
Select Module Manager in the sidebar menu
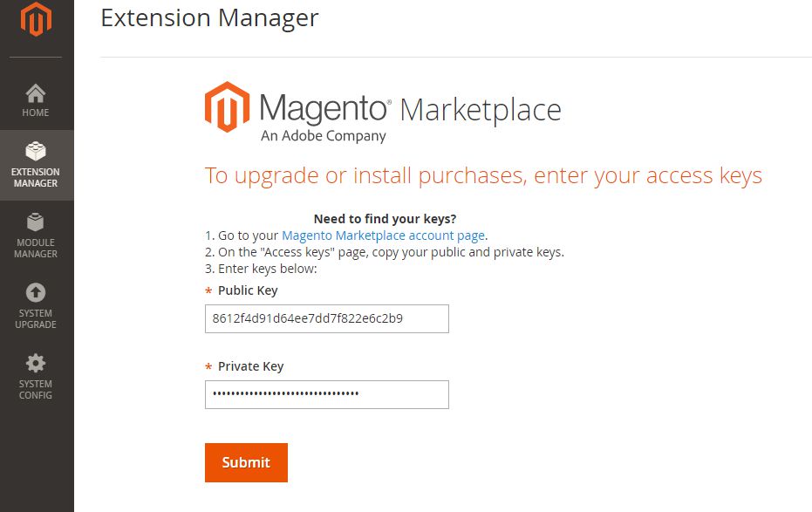(35, 236)
